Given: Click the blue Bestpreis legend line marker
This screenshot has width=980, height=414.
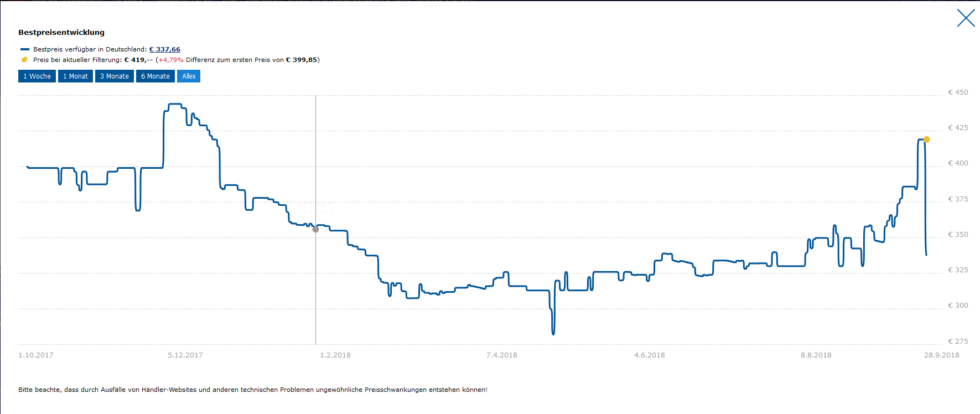Looking at the screenshot, I should [24, 49].
